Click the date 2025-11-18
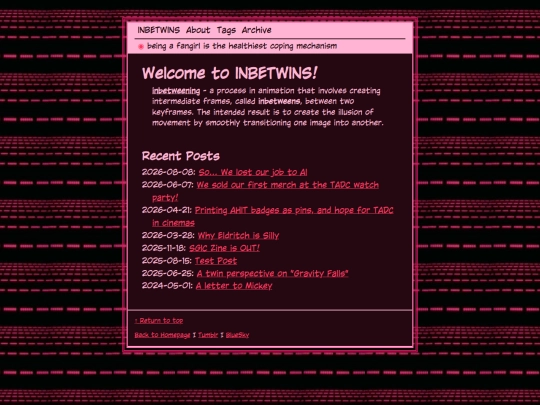Image resolution: width=540 pixels, height=405 pixels. [x=164, y=248]
